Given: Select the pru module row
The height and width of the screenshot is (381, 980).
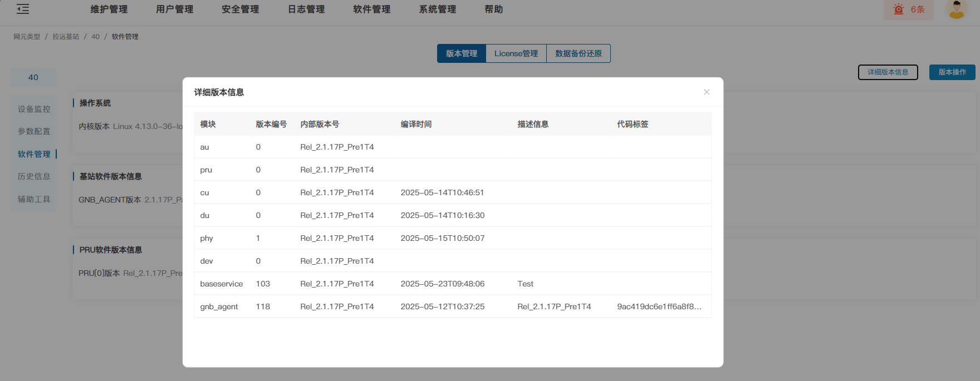Looking at the screenshot, I should pos(453,170).
